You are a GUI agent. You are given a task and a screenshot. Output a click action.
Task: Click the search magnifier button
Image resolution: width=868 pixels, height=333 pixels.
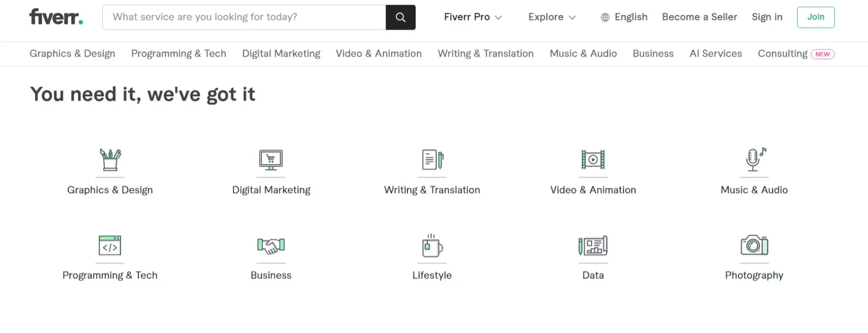(x=400, y=17)
